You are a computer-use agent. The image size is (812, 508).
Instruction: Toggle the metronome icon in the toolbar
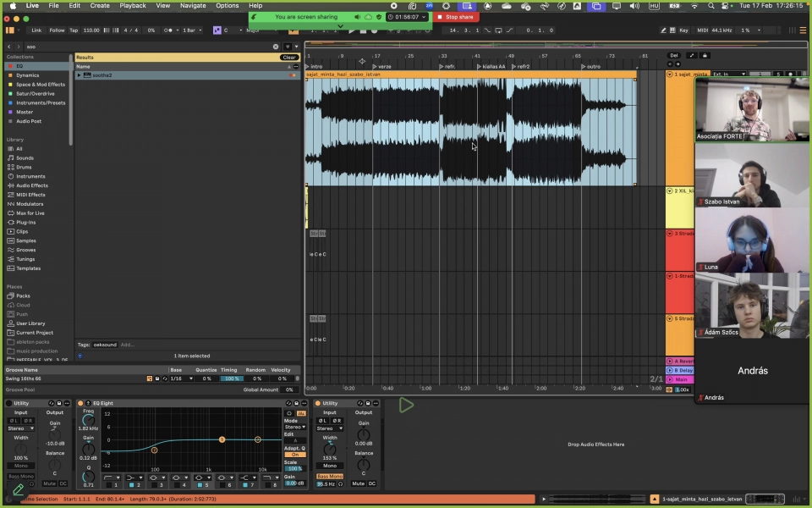[x=170, y=30]
